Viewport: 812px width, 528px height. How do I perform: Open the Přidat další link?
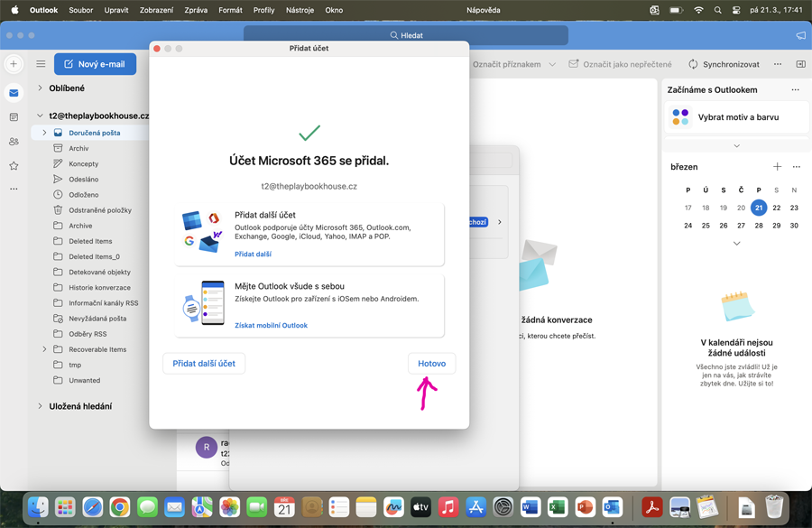point(253,255)
